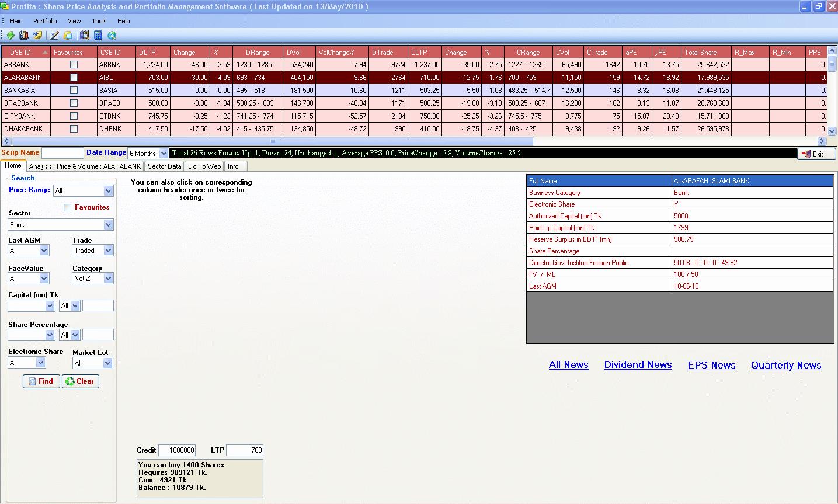Click the Exit button
838x504 pixels.
point(816,154)
